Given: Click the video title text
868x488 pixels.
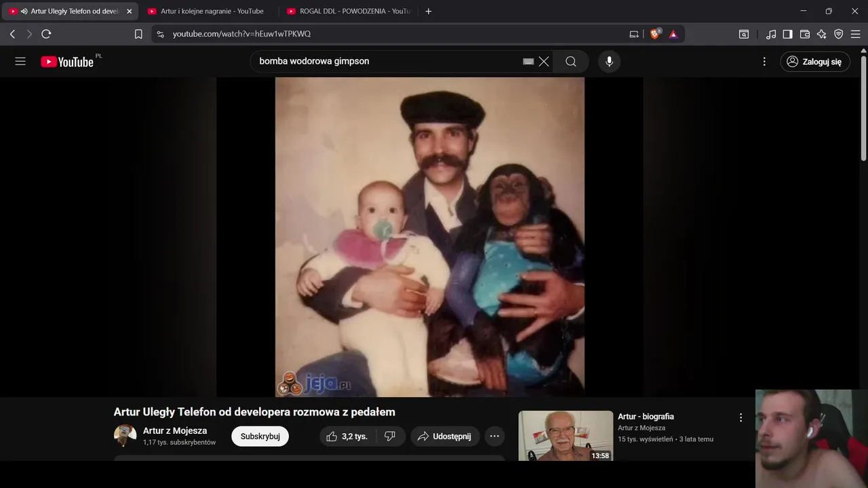Looking at the screenshot, I should [254, 412].
